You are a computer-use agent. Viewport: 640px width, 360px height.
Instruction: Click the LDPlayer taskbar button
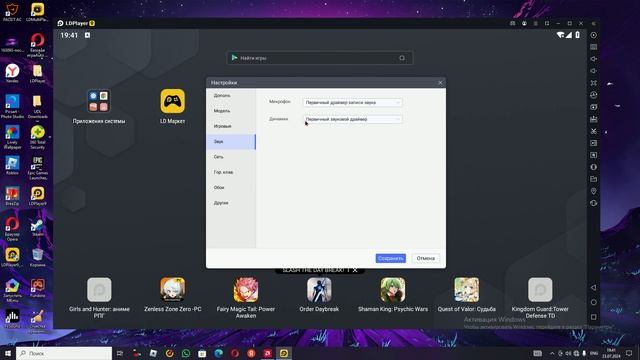(284, 353)
